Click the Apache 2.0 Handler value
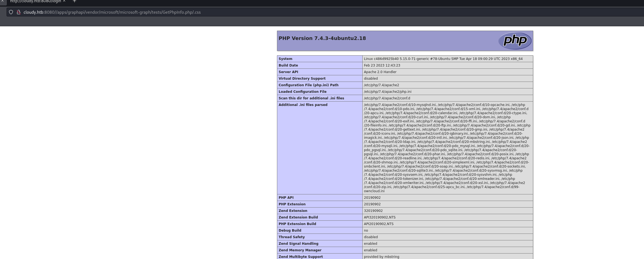 coord(380,72)
